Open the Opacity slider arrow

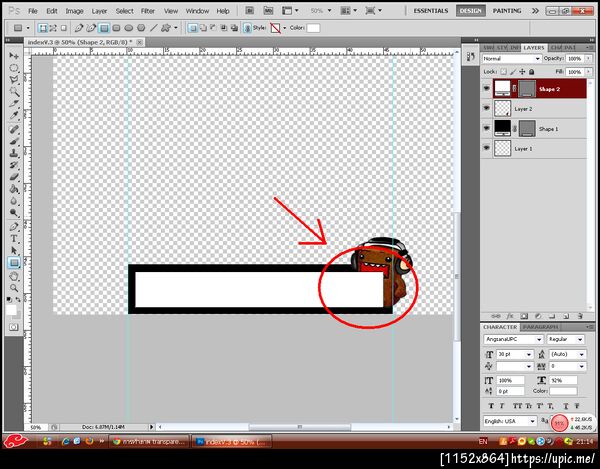(588, 59)
